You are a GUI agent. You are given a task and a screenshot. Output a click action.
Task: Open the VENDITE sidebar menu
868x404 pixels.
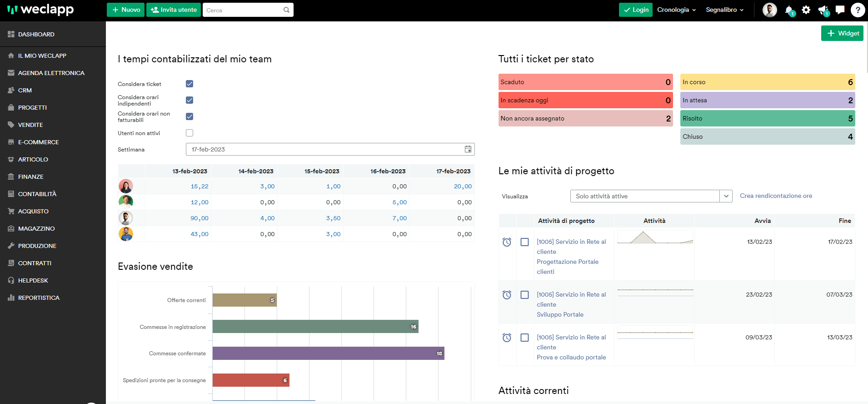click(53, 125)
